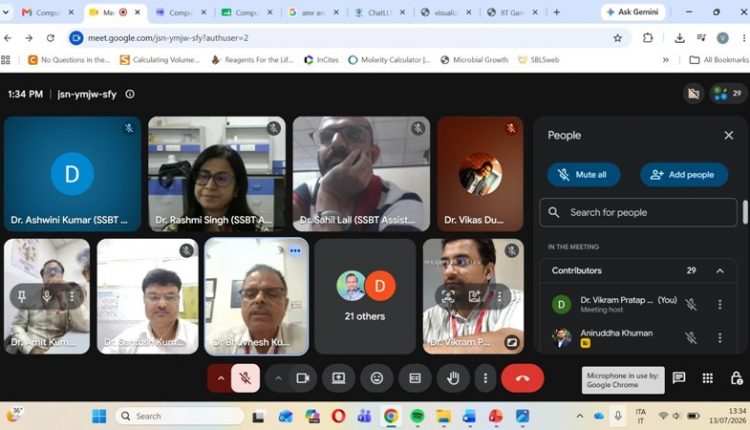Toggle the closed captions button
The width and height of the screenshot is (750, 430).
click(x=415, y=378)
